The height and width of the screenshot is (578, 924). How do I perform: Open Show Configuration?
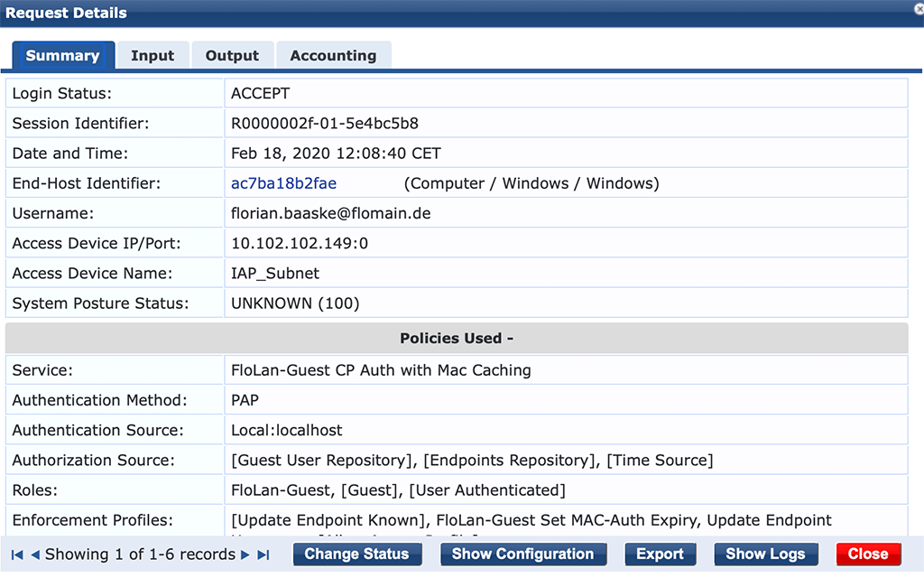(523, 554)
